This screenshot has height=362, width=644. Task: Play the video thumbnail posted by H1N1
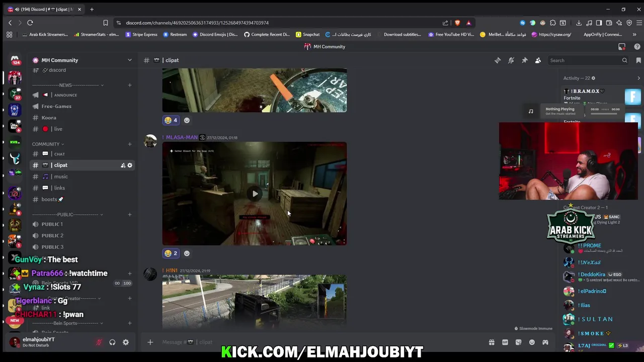[x=255, y=302]
